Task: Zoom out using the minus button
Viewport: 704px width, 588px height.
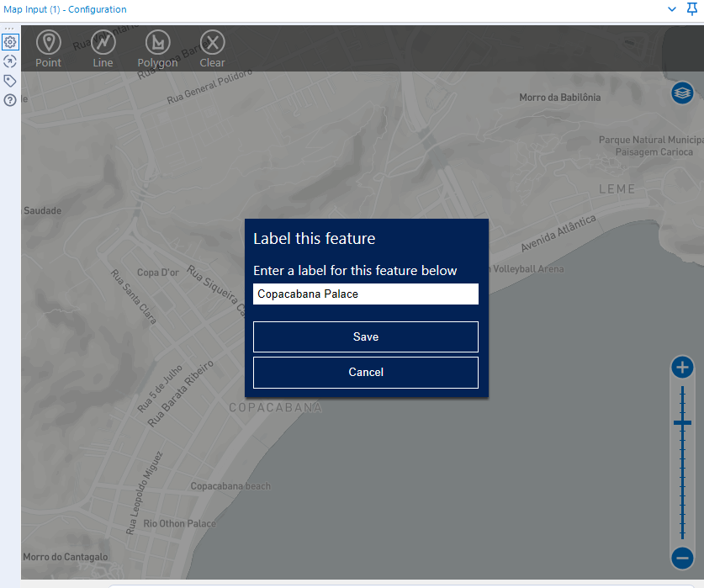Action: [x=682, y=559]
